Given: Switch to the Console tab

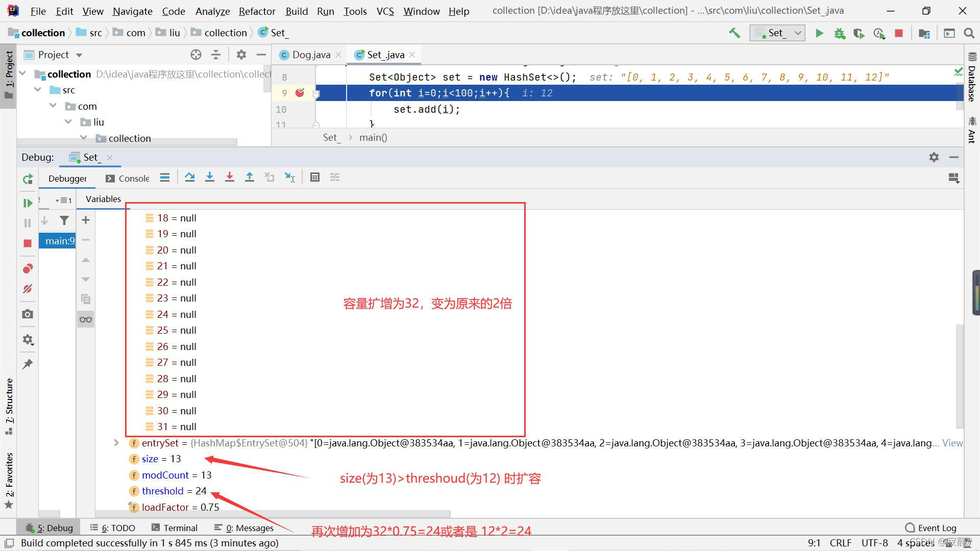Looking at the screenshot, I should tap(128, 178).
